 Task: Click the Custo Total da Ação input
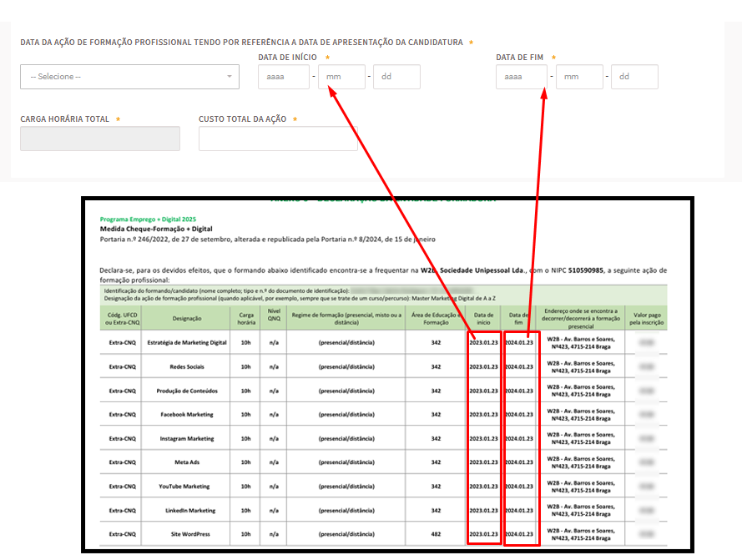[x=277, y=139]
